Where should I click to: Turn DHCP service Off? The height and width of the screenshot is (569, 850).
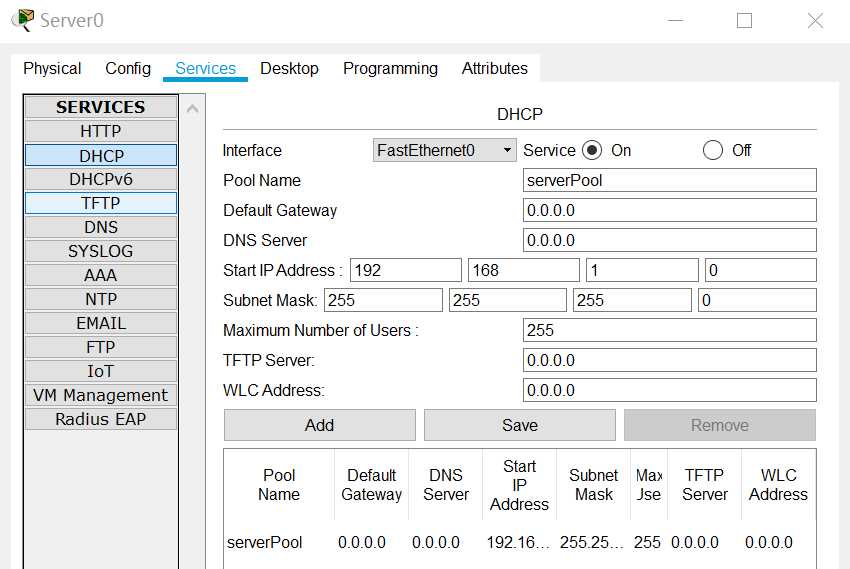click(712, 150)
